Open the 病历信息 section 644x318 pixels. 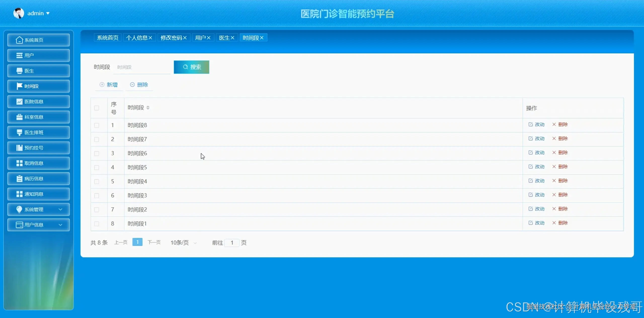(38, 179)
